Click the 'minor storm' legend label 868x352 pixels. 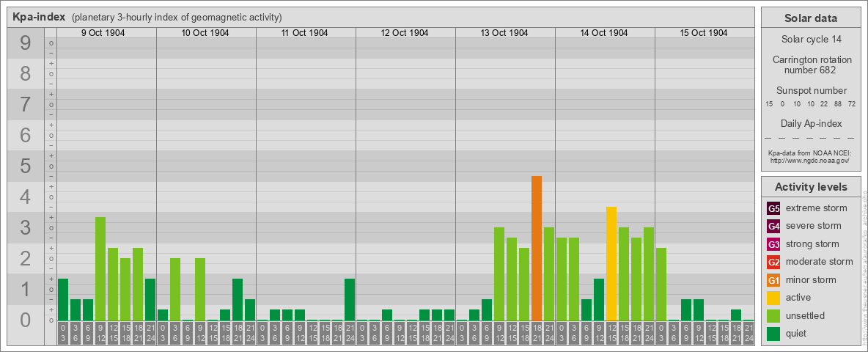[811, 279]
